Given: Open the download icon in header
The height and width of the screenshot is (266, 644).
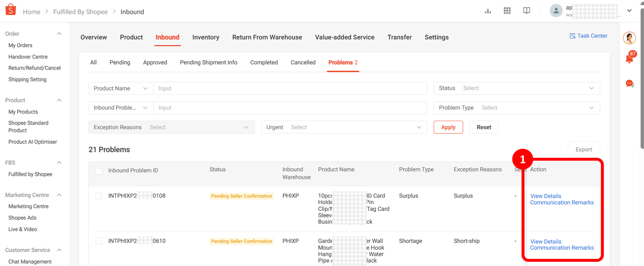Looking at the screenshot, I should [x=488, y=11].
